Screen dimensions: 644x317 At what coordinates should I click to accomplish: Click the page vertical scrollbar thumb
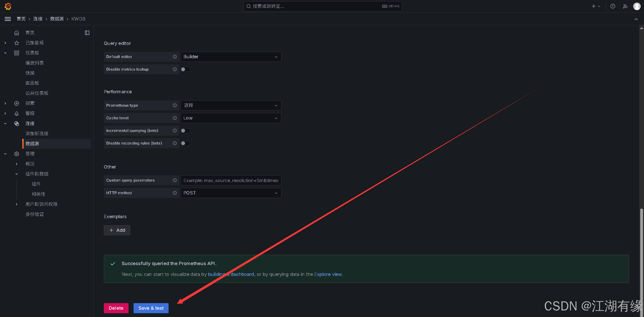coord(641,262)
